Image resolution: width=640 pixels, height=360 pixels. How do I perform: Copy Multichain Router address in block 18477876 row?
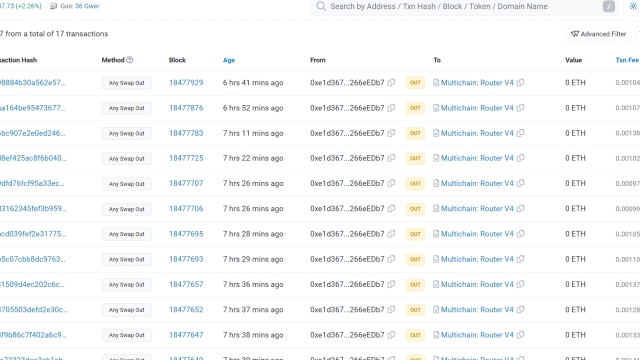(520, 108)
